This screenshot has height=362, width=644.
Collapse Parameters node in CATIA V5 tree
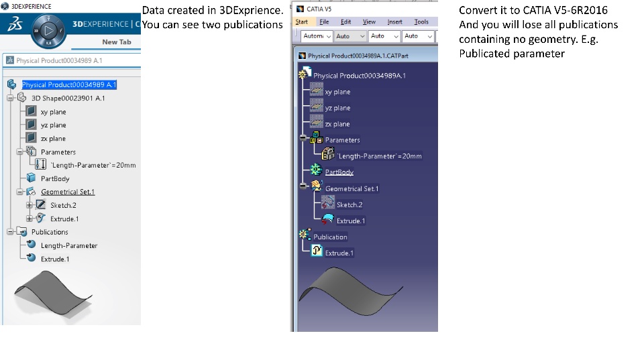[x=303, y=138]
